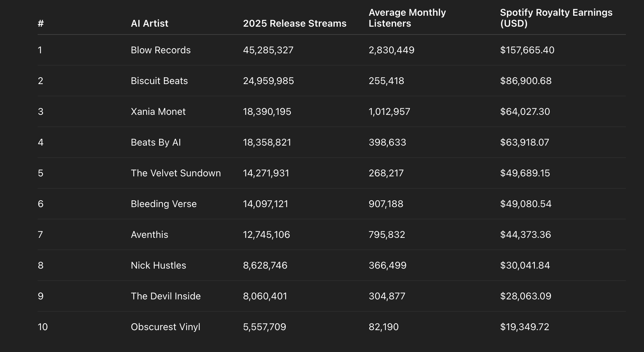
Task: Click the Aventhis artist name
Action: point(149,234)
